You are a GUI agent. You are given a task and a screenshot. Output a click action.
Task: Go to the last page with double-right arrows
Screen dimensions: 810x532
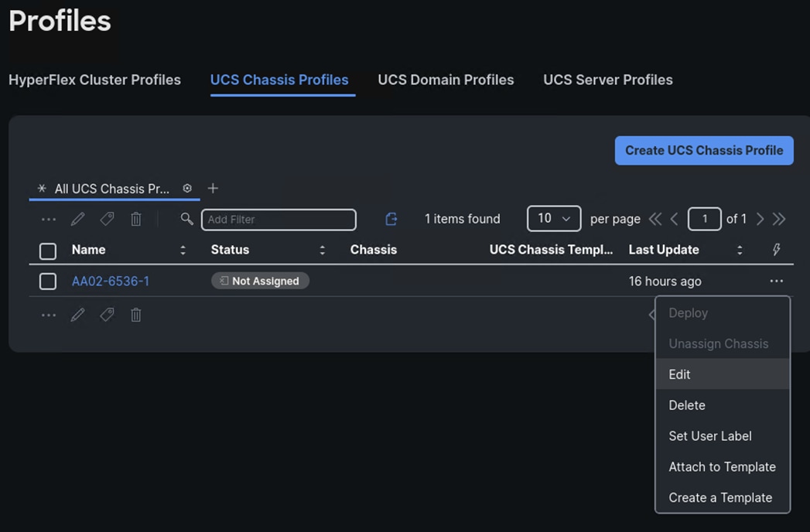click(779, 219)
